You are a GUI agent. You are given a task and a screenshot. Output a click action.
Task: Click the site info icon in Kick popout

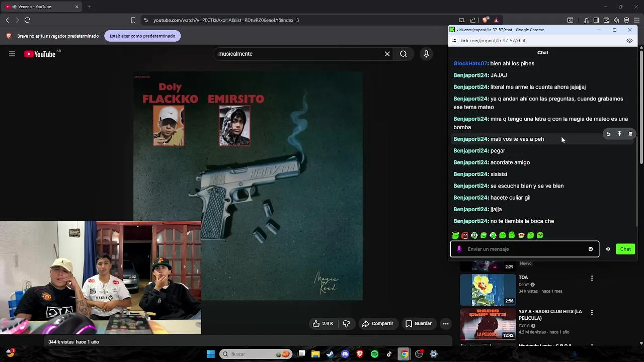click(454, 41)
